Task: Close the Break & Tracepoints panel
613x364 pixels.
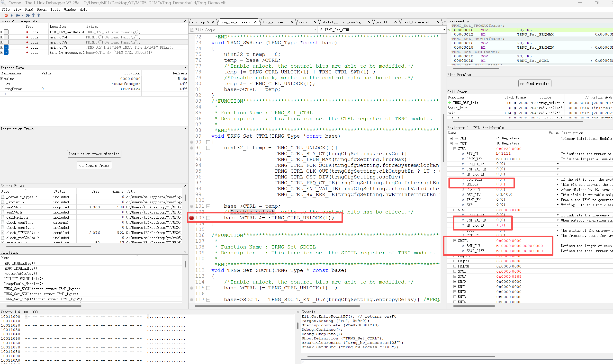Action: pos(185,21)
